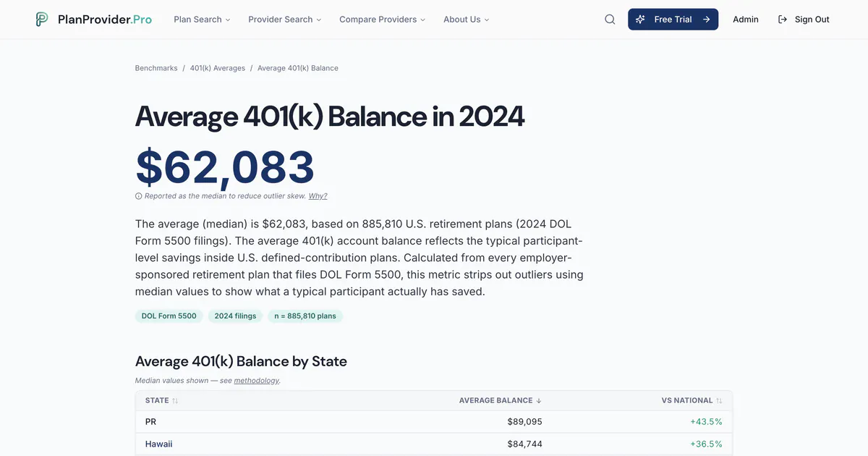Sort by State column arrows icon

tap(175, 400)
